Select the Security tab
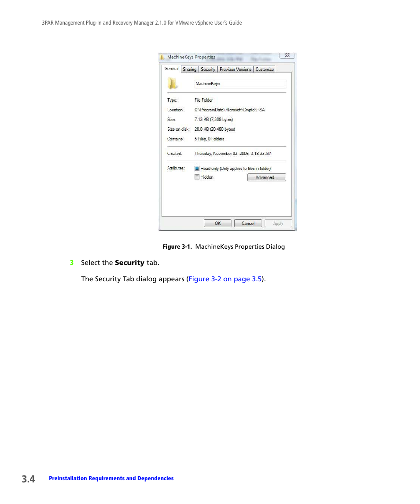420x504 pixels. click(x=208, y=70)
